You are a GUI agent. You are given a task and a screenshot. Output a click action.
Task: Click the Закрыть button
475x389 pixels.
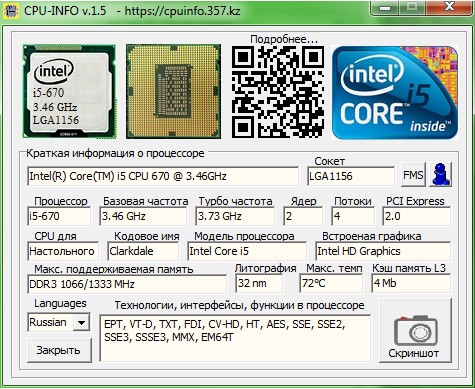click(59, 350)
